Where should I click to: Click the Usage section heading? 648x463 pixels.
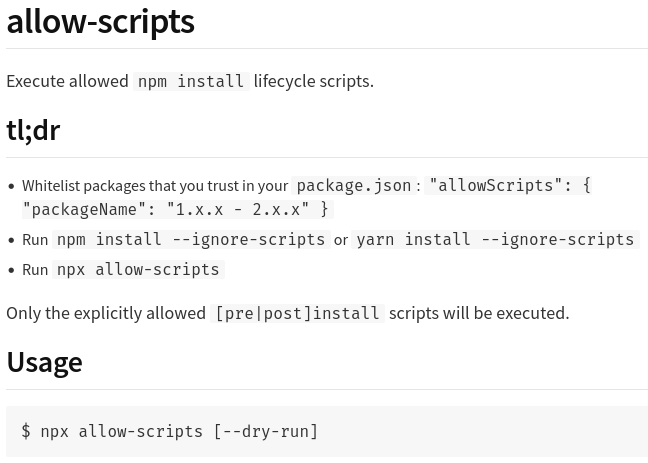point(45,362)
